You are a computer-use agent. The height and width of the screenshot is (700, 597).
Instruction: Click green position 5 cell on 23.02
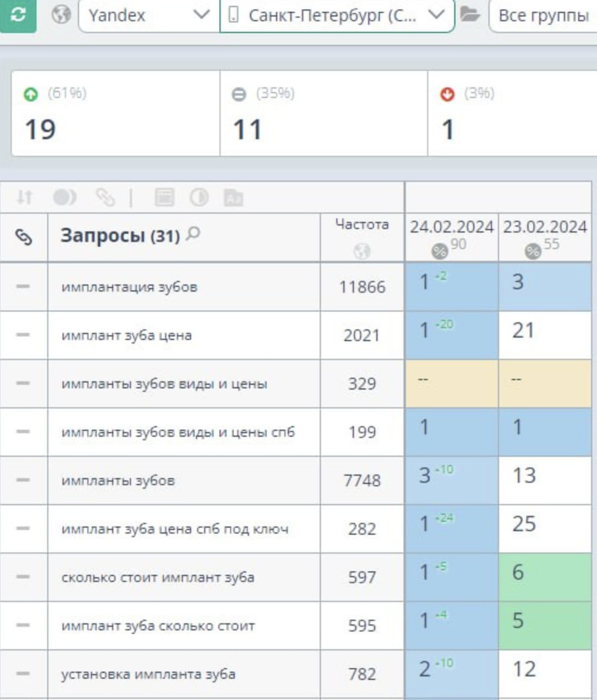545,626
